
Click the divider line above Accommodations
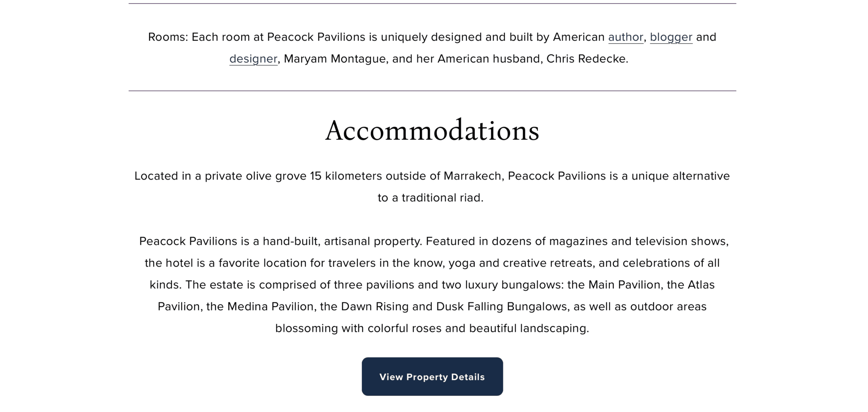(432, 91)
